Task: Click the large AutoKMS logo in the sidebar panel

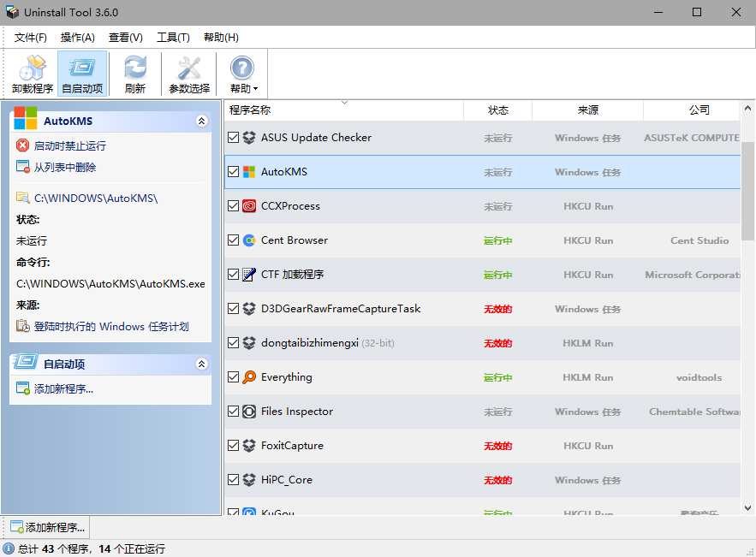Action: [26, 118]
